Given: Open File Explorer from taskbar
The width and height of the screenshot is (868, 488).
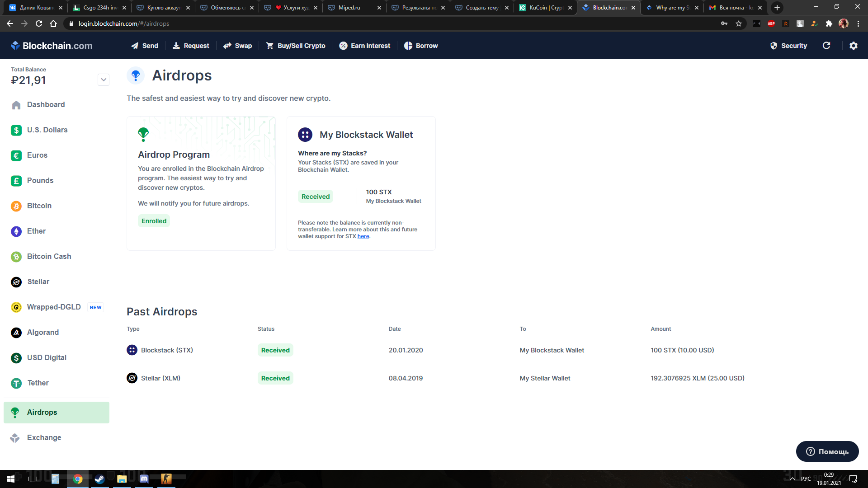Looking at the screenshot, I should tap(122, 479).
